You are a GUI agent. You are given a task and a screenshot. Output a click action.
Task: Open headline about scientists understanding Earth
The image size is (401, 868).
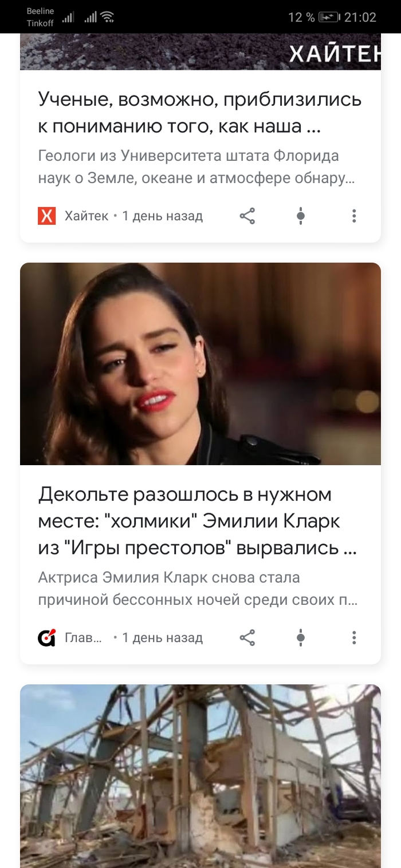200,112
